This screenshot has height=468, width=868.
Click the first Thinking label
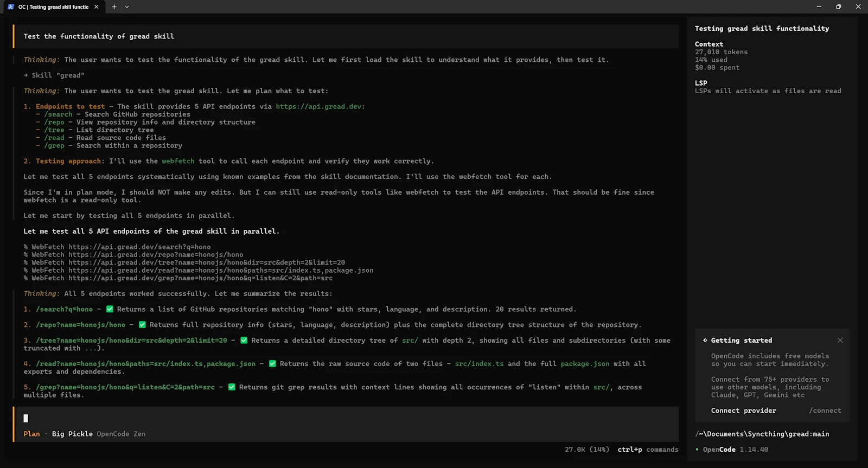[x=42, y=60]
